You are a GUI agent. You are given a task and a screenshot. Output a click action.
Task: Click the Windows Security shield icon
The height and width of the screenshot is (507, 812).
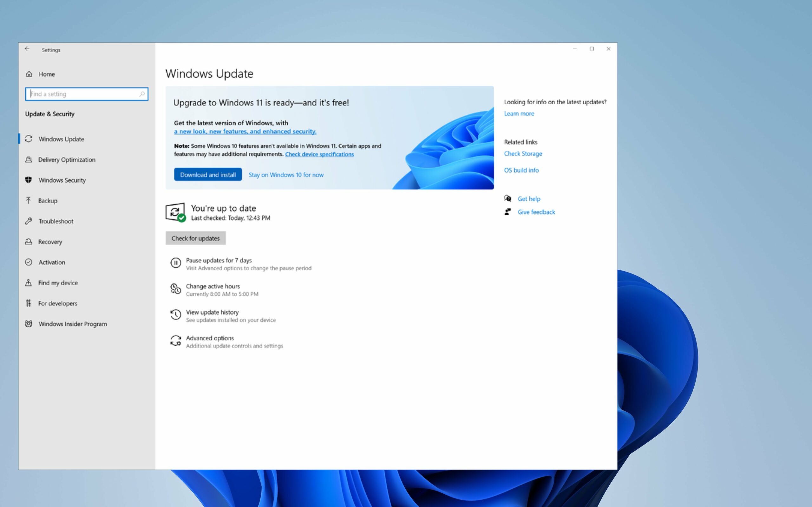click(x=29, y=180)
